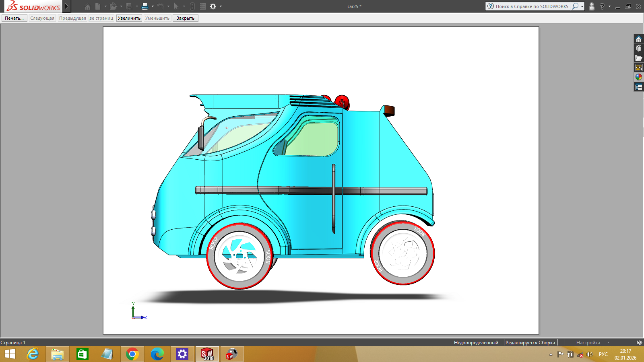Toggle the РУС input language indicator
The width and height of the screenshot is (644, 362).
click(x=603, y=354)
